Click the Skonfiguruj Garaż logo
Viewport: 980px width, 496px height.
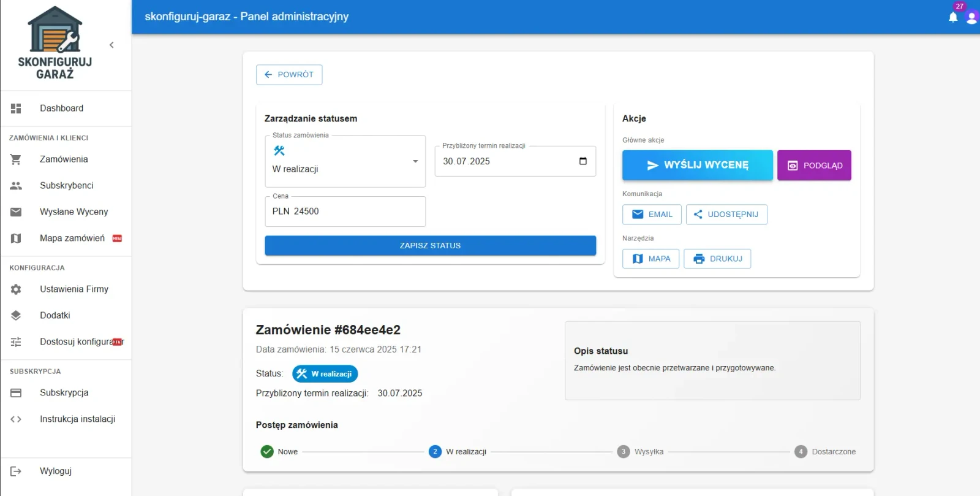(x=55, y=43)
